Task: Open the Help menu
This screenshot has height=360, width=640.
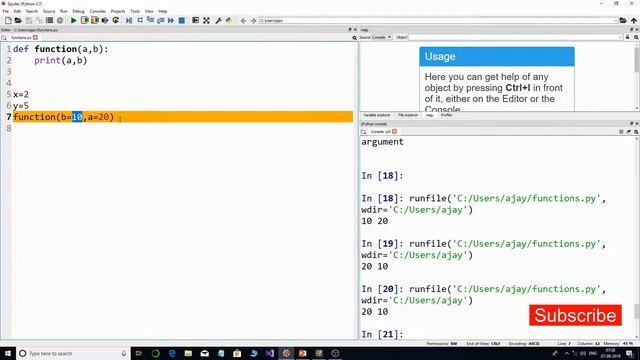Action: point(163,11)
